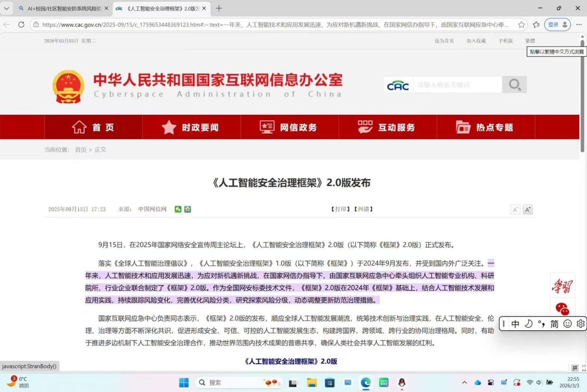Screen dimensions: 587x392
Task: Click the CAC site search input field
Action: coord(457,85)
